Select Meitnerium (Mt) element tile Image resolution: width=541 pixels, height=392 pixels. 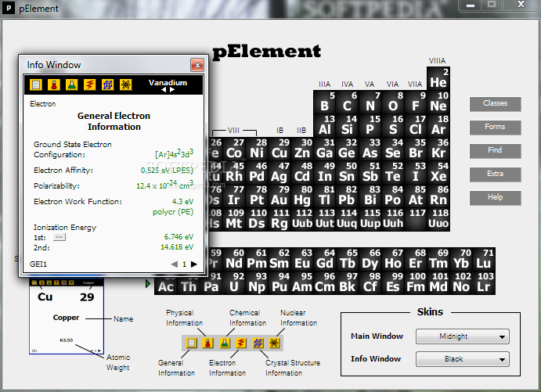click(x=234, y=219)
